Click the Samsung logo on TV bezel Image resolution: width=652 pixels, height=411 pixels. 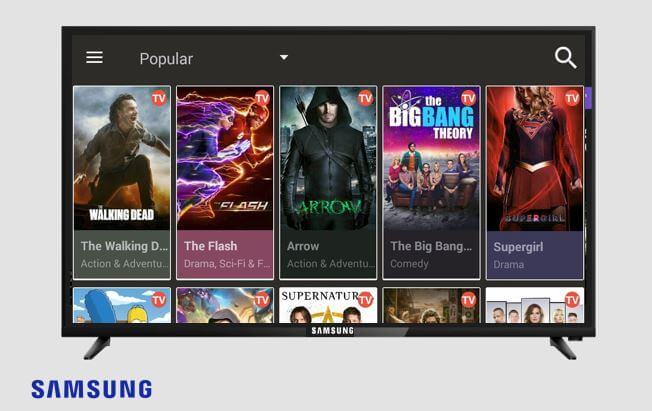pyautogui.click(x=333, y=331)
